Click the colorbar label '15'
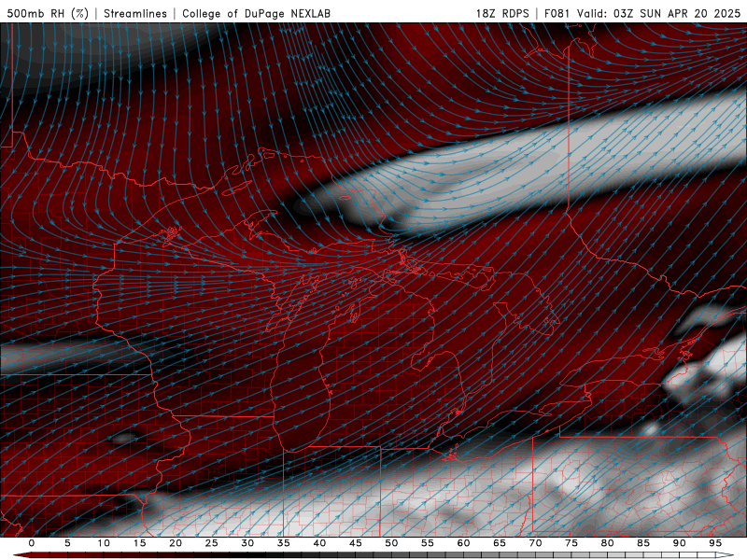747x560 pixels. click(139, 543)
